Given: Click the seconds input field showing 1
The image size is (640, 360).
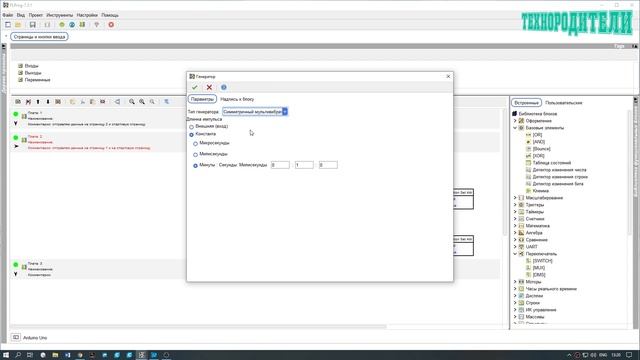Looking at the screenshot, I should pyautogui.click(x=304, y=165).
